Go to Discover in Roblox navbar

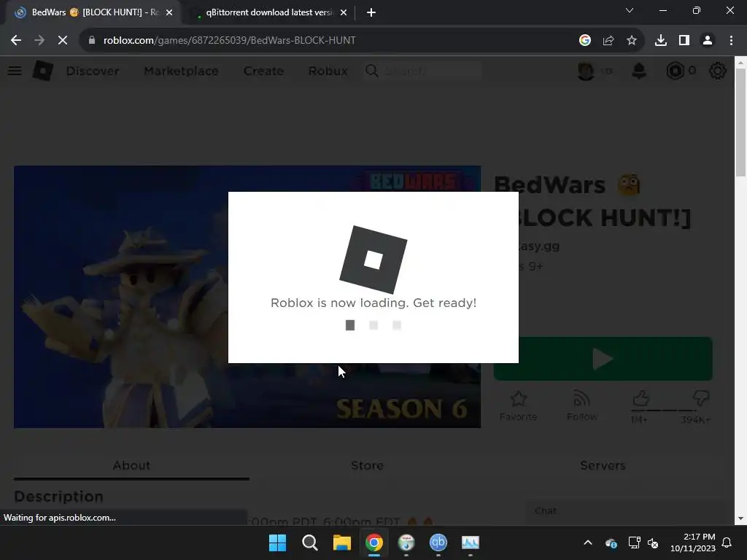[93, 71]
